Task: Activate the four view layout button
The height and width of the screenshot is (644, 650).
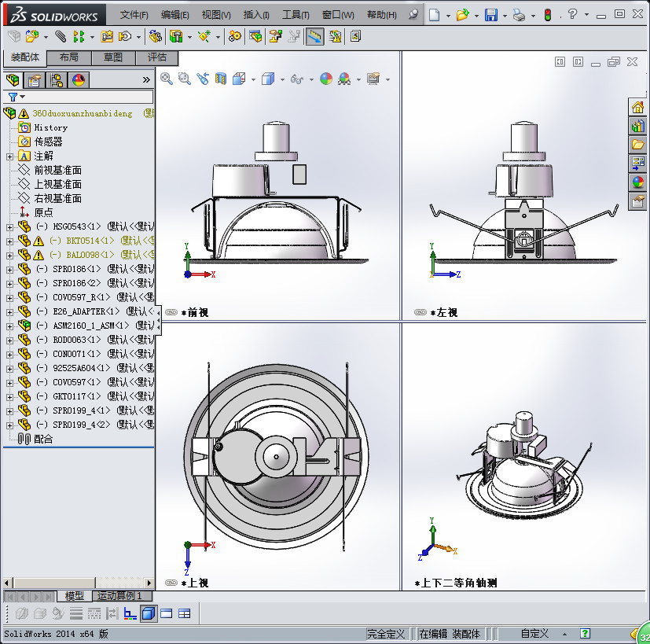Action: click(x=184, y=613)
